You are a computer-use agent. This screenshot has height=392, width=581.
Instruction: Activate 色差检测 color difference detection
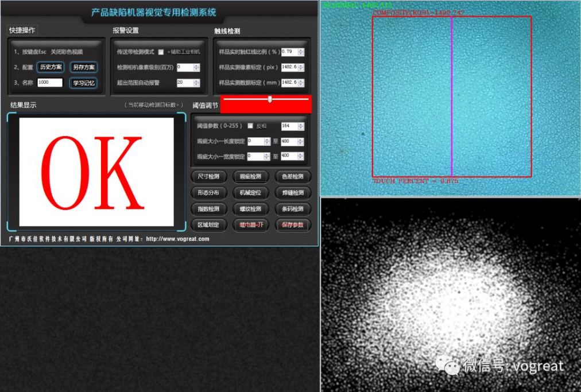292,177
